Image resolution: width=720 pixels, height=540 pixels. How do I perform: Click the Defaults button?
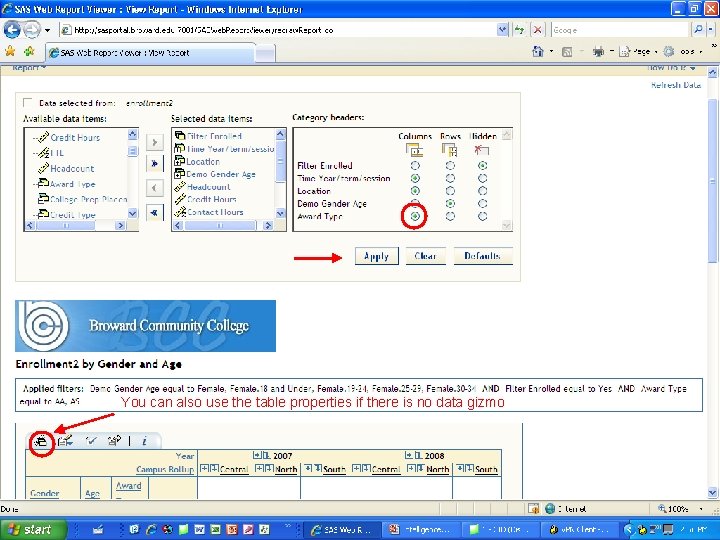point(483,256)
